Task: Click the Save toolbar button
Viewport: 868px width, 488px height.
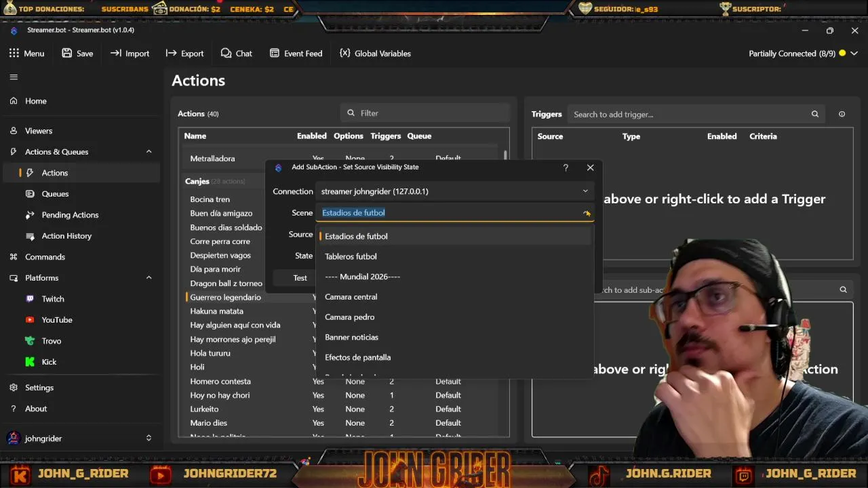Action: [77, 54]
